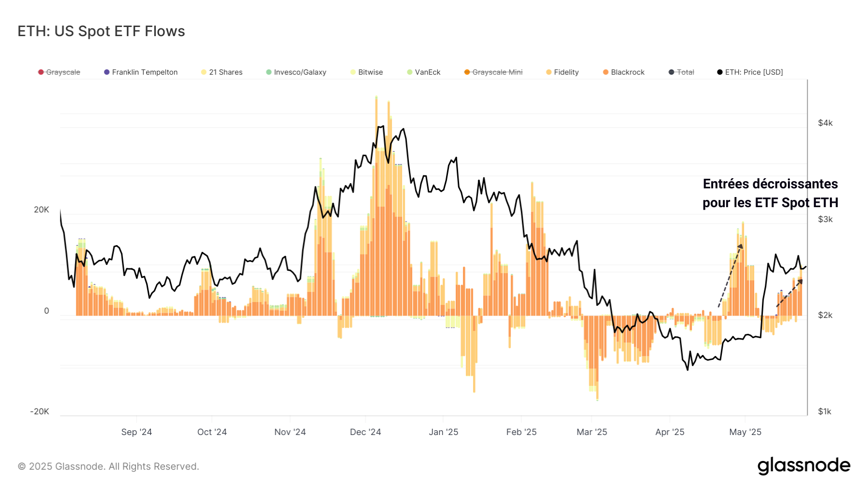This screenshot has width=868, height=488.
Task: Click the green Invesco/Galaxy legend marker
Action: coord(269,72)
